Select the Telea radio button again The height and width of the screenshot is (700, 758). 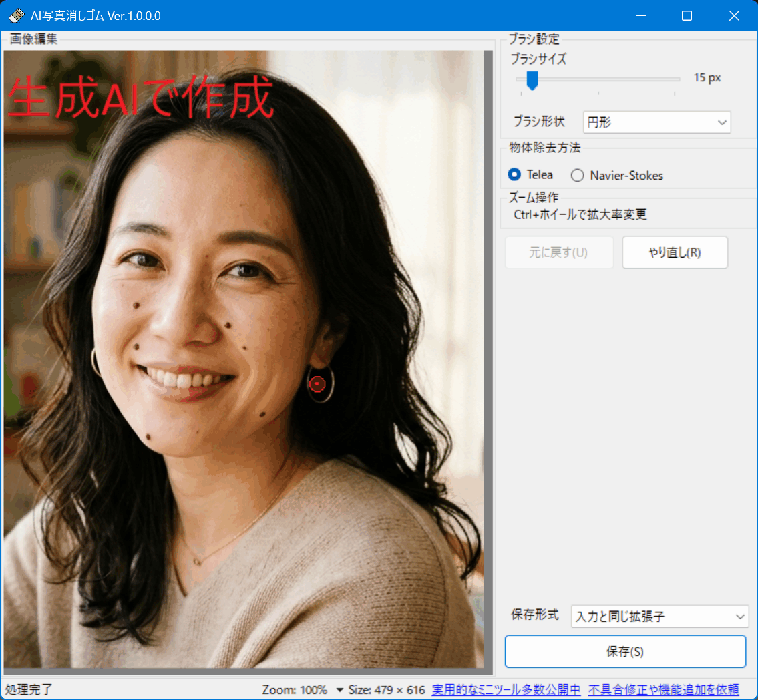pyautogui.click(x=514, y=175)
